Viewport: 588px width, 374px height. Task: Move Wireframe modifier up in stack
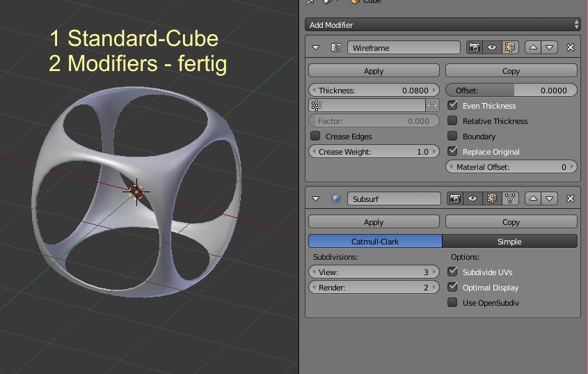[x=533, y=47]
